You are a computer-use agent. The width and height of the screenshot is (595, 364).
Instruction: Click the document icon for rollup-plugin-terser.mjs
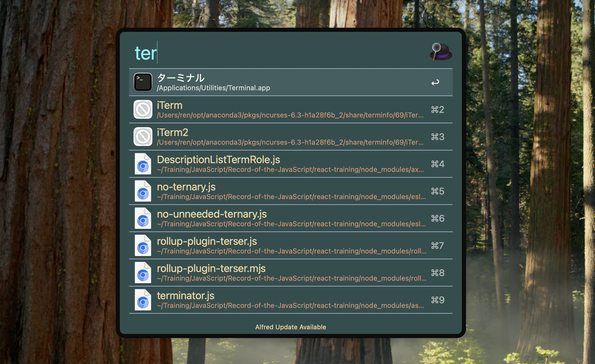[142, 273]
